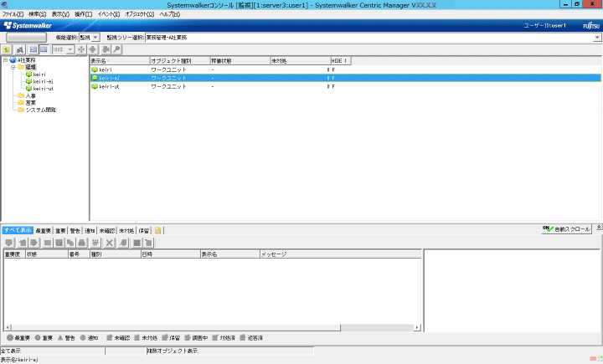Viewport: 603px width, 364px height.
Task: Select the 最重要 event tab
Action: click(43, 231)
